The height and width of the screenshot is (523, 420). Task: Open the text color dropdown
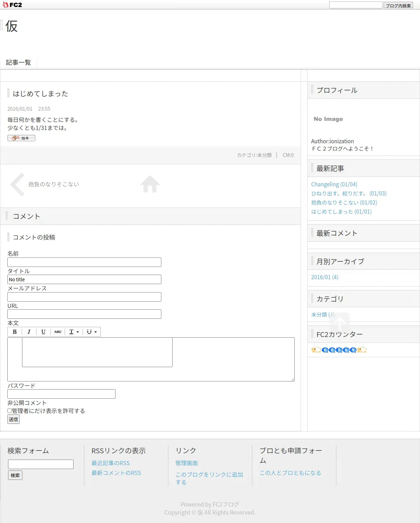tap(74, 332)
